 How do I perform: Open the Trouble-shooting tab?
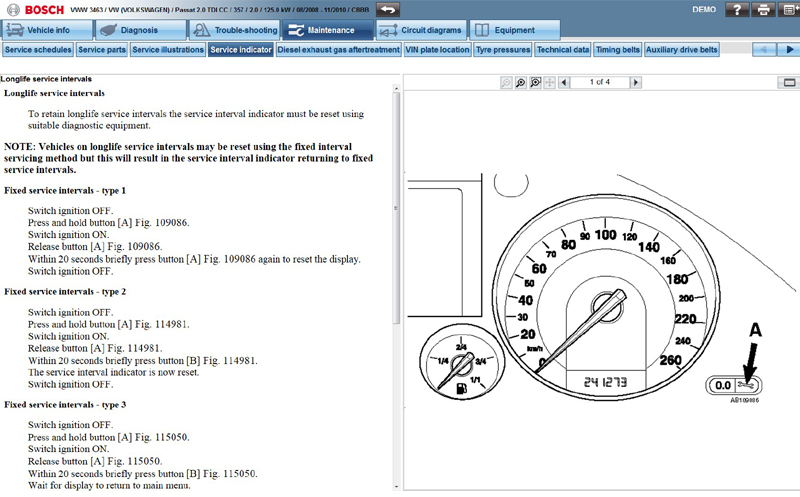tap(235, 30)
